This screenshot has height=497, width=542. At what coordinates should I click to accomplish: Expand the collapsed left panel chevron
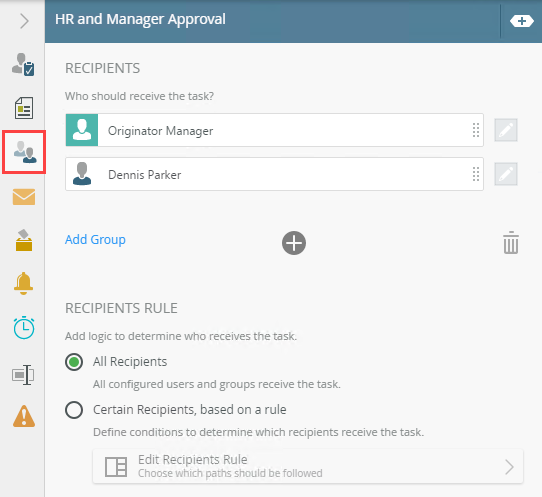(24, 21)
